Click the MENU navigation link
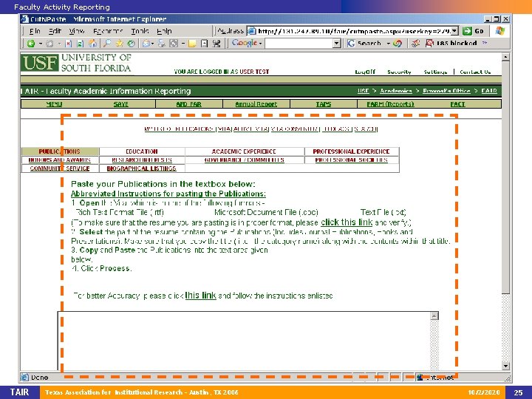Image resolution: width=532 pixels, height=399 pixels. pos(54,104)
